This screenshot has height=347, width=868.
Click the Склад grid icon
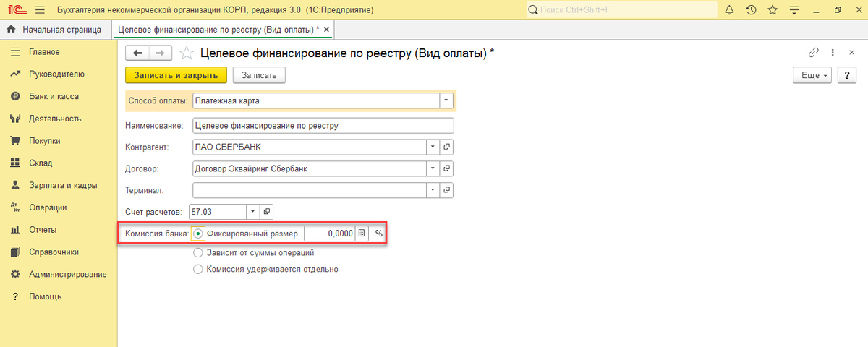(14, 163)
